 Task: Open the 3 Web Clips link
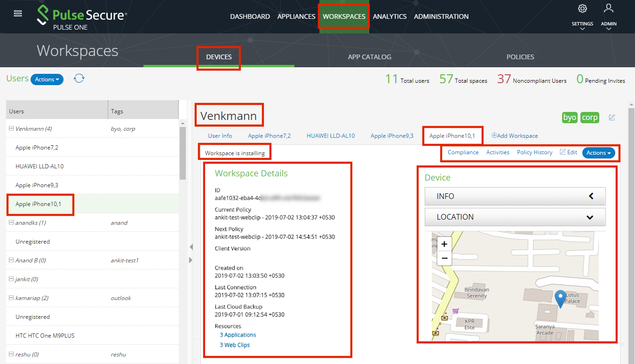click(235, 345)
